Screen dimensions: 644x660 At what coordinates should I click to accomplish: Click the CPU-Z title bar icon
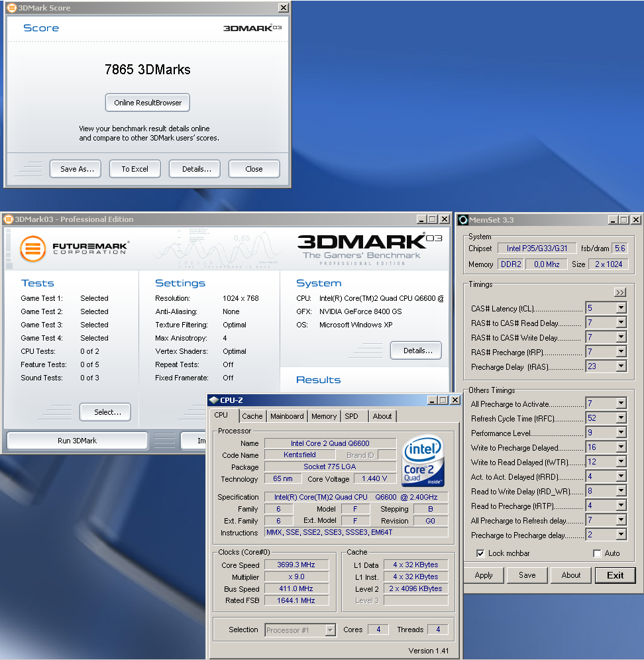(x=214, y=400)
